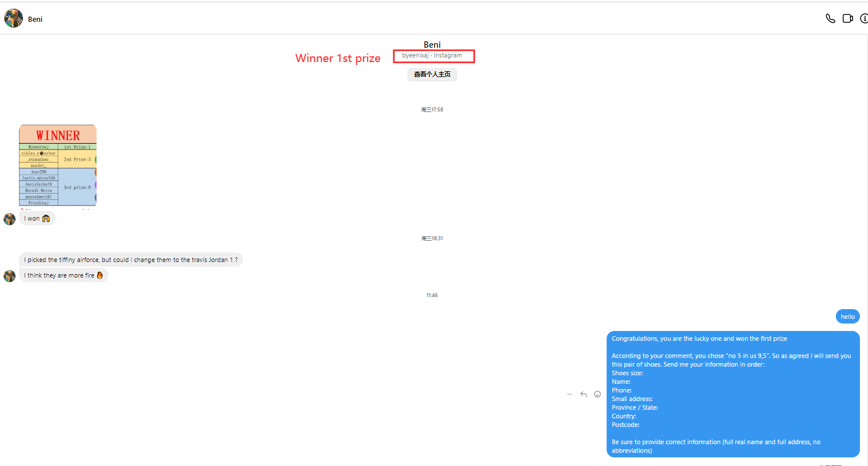Select the message about the tiffiny airforce
Image resolution: width=868 pixels, height=466 pixels.
pos(131,260)
